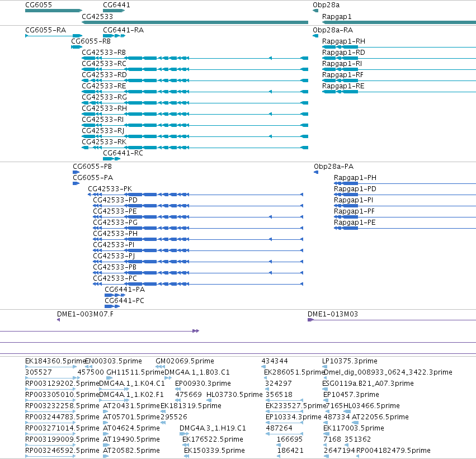The image size is (476, 459).
Task: Click EST RP003129202.5prime label
Action: pyautogui.click(x=62, y=384)
